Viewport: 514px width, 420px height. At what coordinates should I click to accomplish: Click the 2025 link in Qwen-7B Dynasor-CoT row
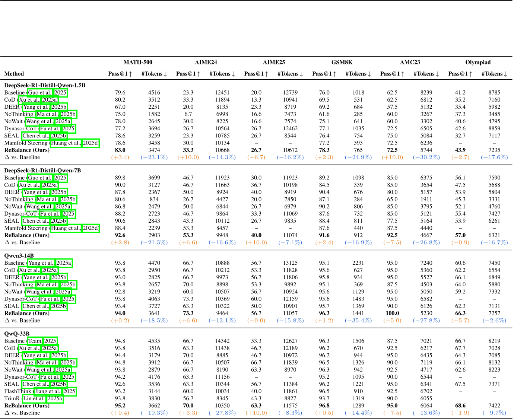coord(69,214)
